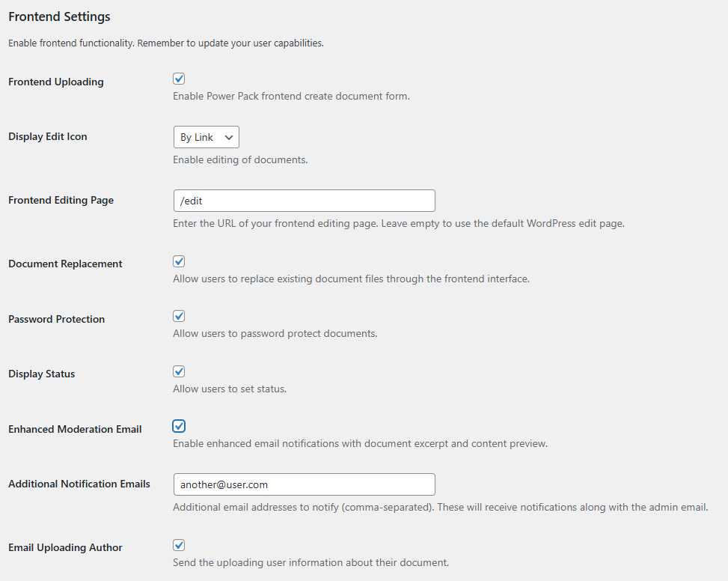Click the Display Edit Icon label
Viewport: 728px width, 581px height.
point(48,136)
